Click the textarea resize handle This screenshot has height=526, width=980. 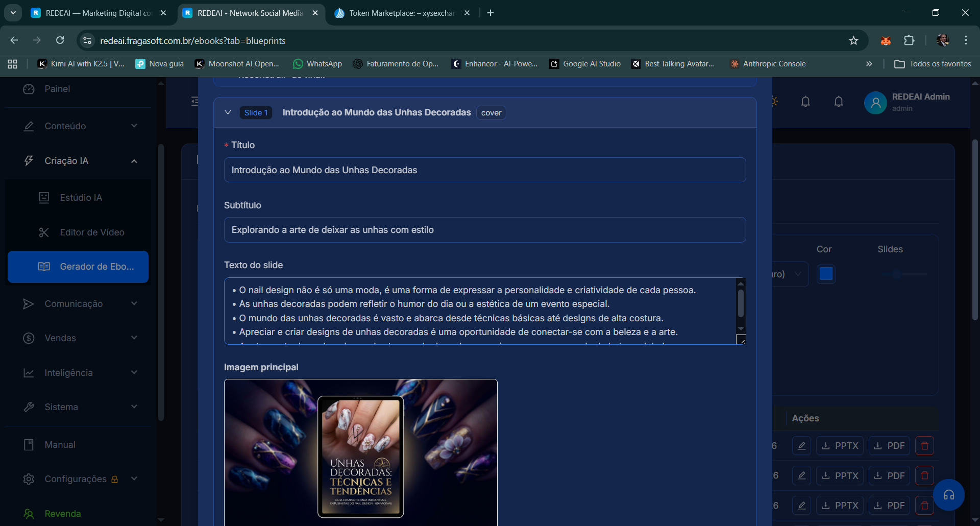741,340
